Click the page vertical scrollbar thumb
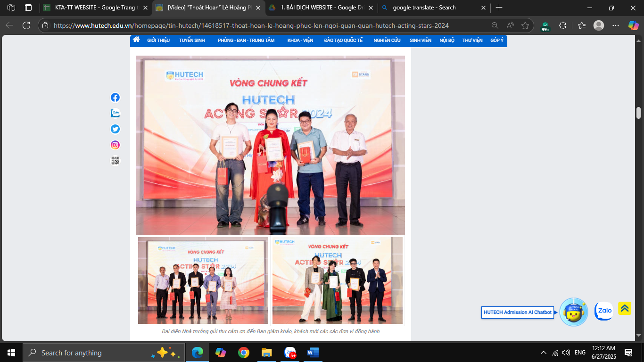 639,113
